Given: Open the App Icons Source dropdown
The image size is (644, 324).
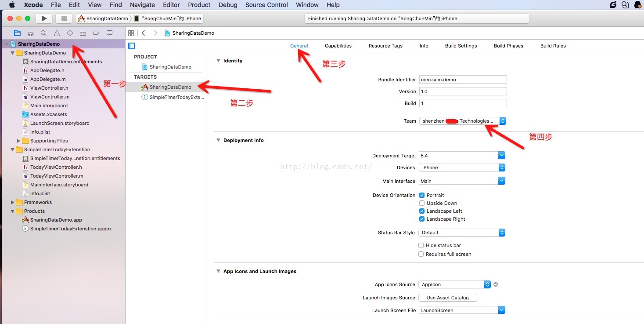Looking at the screenshot, I should click(454, 284).
